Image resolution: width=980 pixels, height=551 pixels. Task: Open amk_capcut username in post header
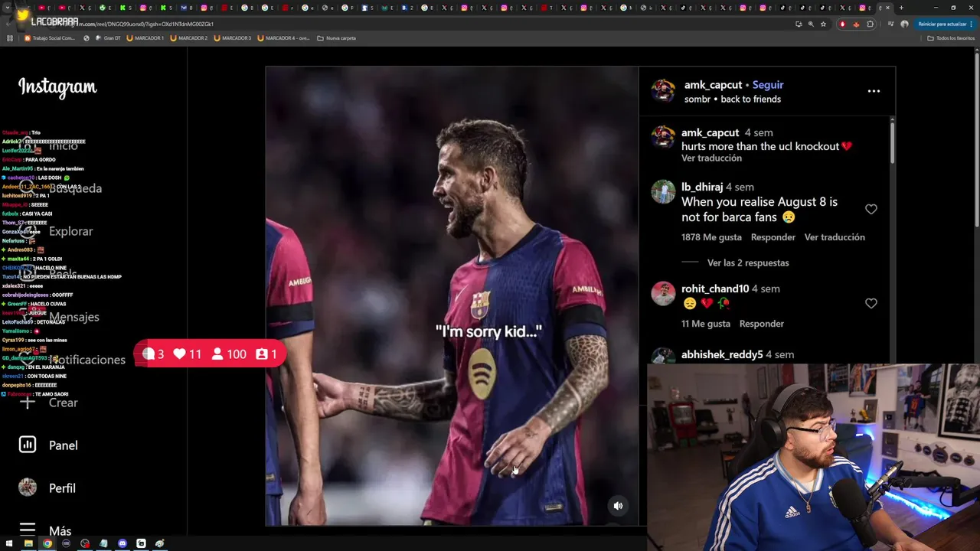pos(713,85)
